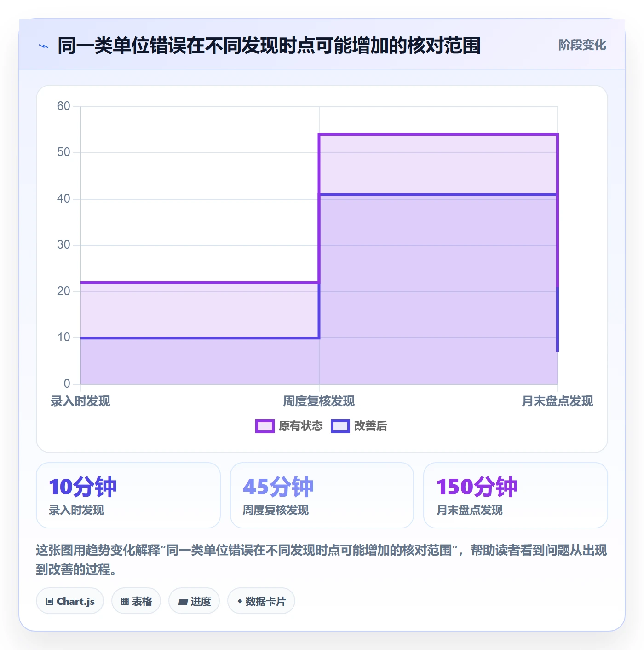Click the y-axis value 50
The height and width of the screenshot is (650, 644).
(x=63, y=152)
